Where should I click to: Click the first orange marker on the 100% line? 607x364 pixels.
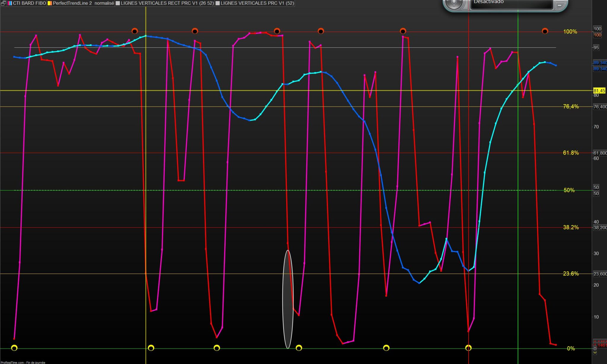coord(135,31)
